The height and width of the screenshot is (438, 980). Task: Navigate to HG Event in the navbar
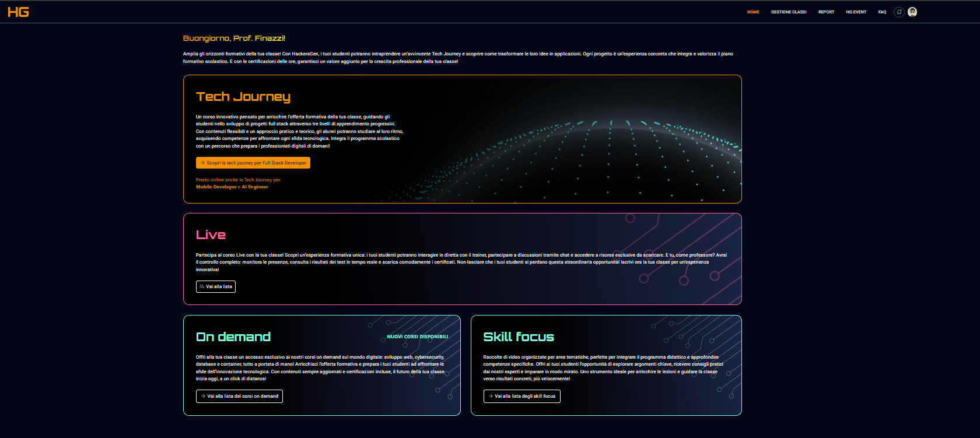(856, 12)
